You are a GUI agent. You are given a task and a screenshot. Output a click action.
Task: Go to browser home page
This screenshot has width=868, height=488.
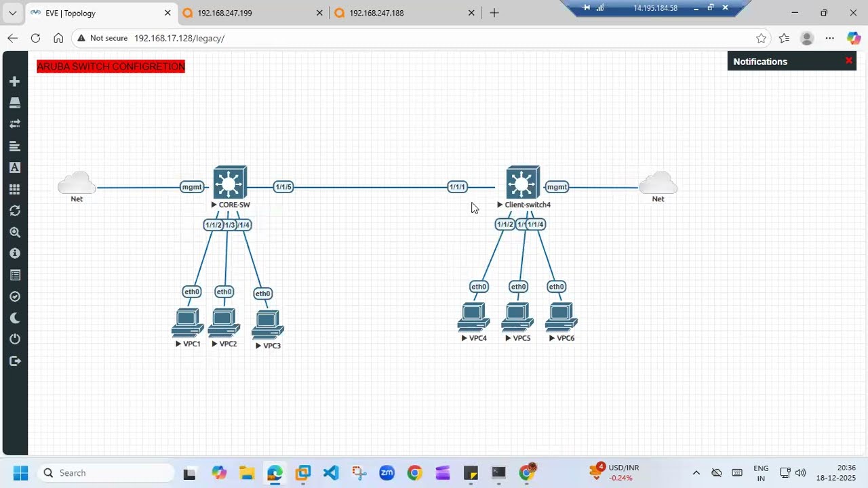click(58, 38)
